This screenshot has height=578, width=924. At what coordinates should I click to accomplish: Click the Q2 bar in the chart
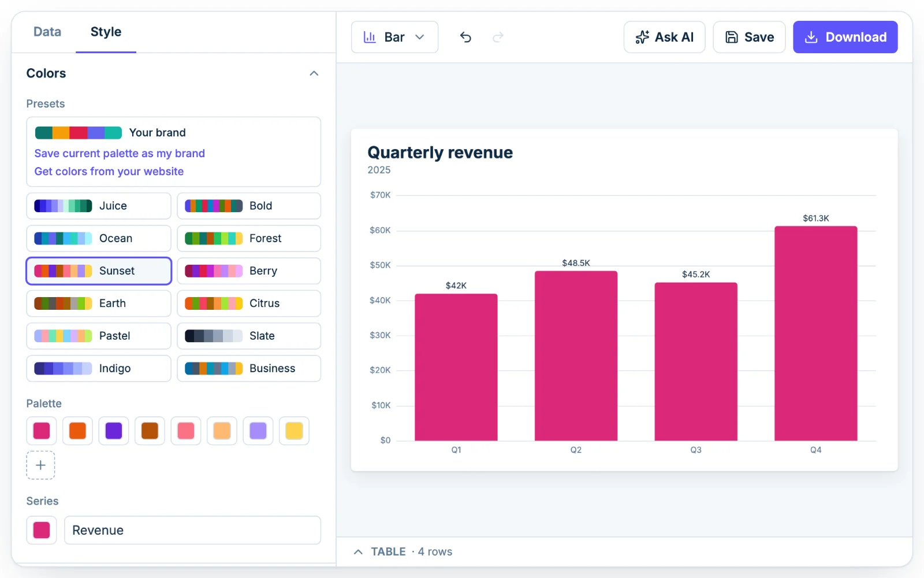[576, 356]
